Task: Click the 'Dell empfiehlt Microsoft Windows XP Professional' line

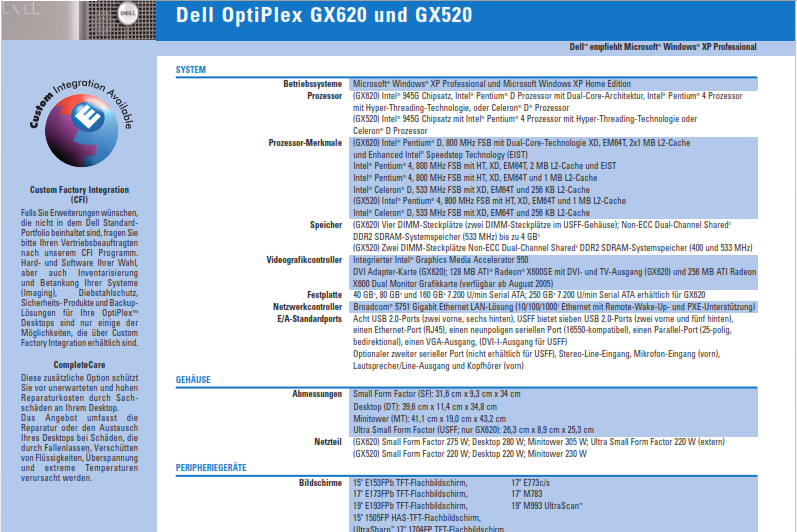Action: coord(663,47)
